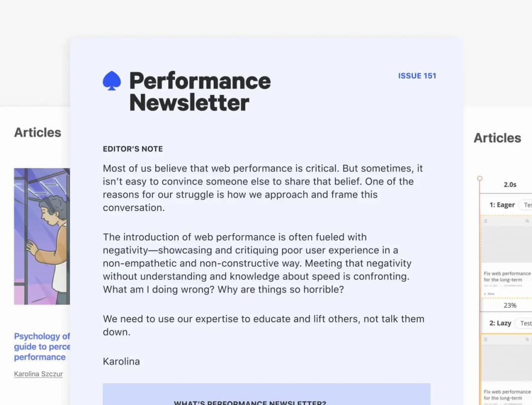Screen dimensions: 532x405
Task: Select the 2: Lazy label
Action: [x=500, y=323]
